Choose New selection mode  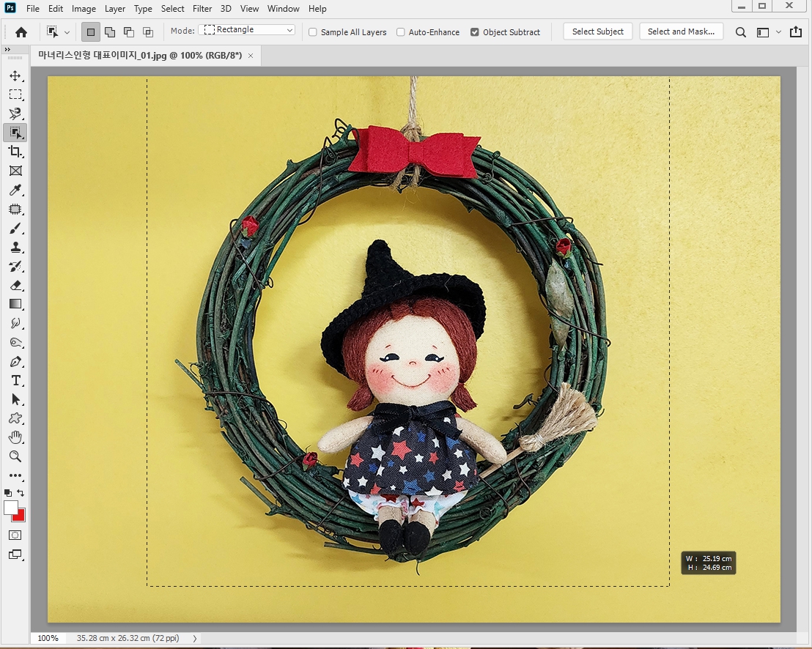pos(91,32)
